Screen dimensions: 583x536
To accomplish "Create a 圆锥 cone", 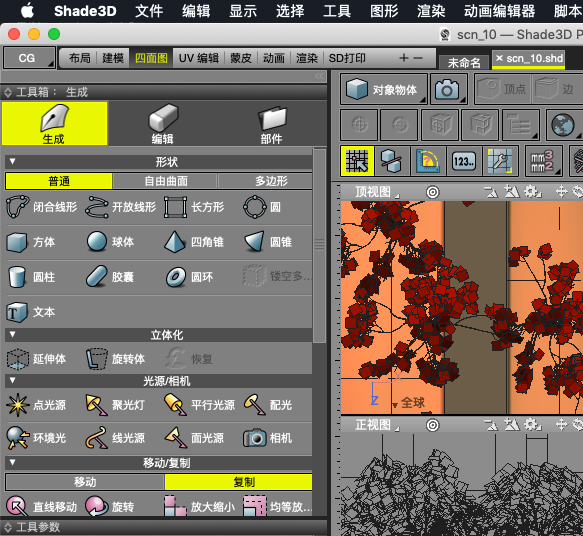I will pyautogui.click(x=268, y=242).
